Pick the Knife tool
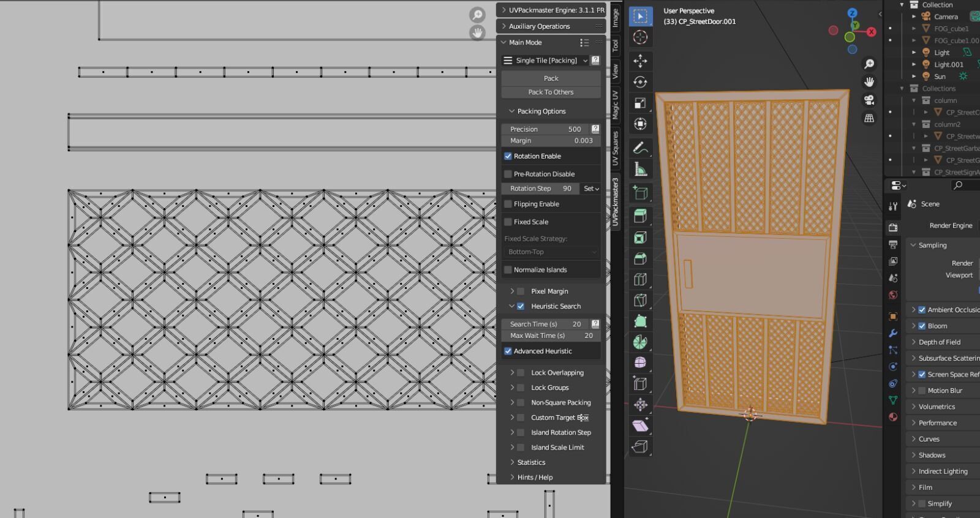The image size is (980, 518). pos(640,300)
